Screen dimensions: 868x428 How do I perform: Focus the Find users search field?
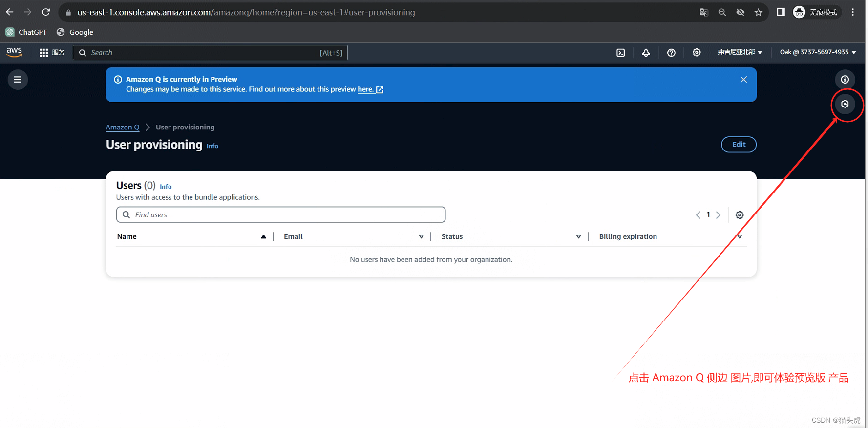(x=281, y=214)
